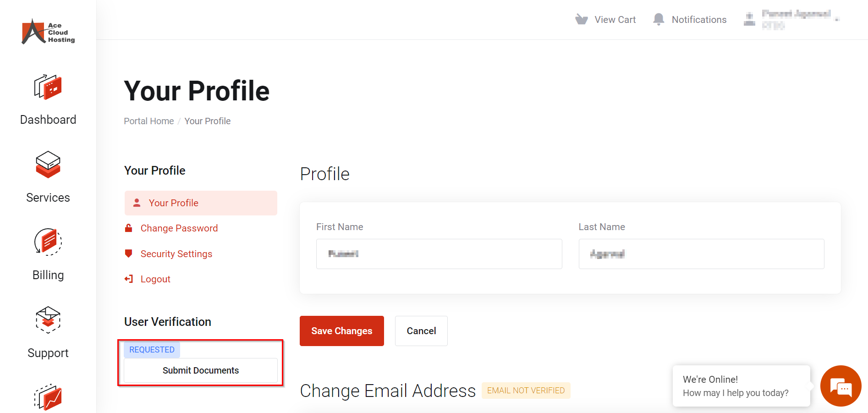Click the Save Changes button
Screen dimensions: 868x413
[342, 331]
